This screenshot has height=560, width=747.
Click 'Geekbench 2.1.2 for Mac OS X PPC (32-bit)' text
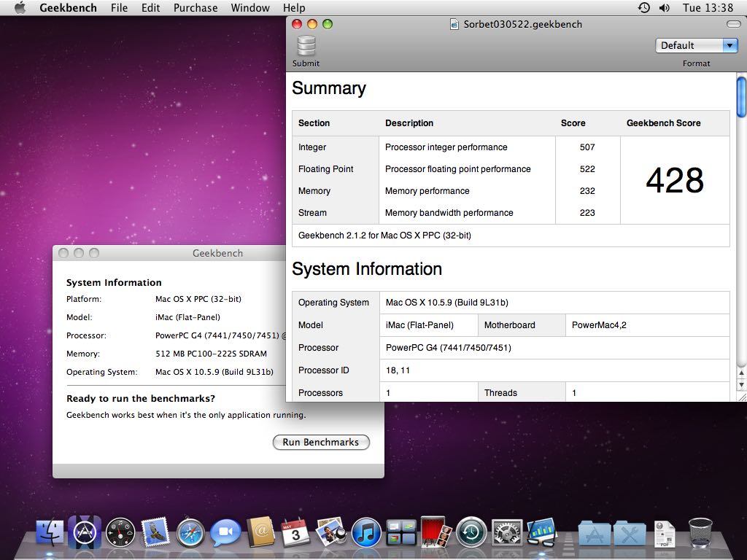coord(384,236)
